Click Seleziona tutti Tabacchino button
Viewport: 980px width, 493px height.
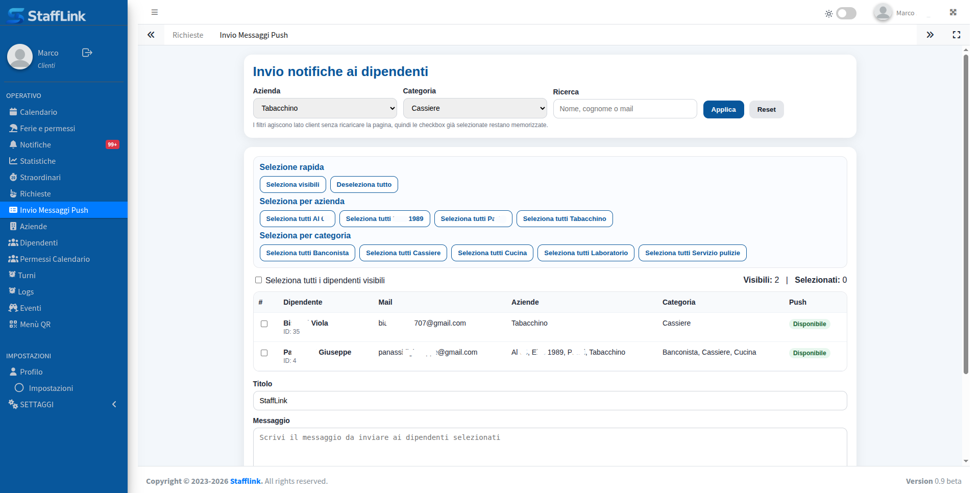coord(565,218)
